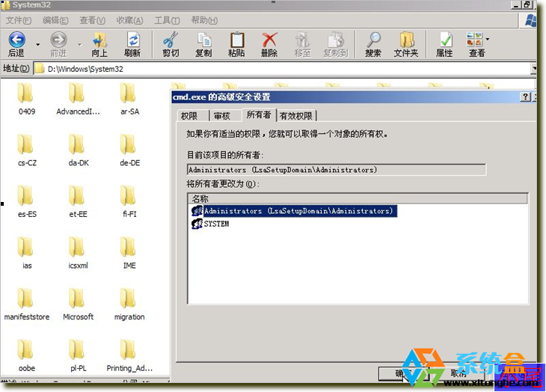
Task: Select the ias folder
Action: click(x=26, y=254)
